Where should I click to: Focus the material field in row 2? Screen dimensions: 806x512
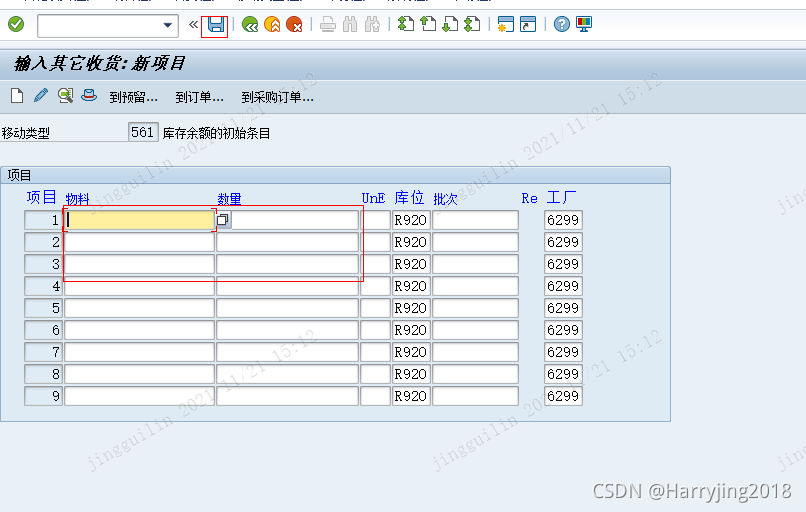pyautogui.click(x=139, y=242)
